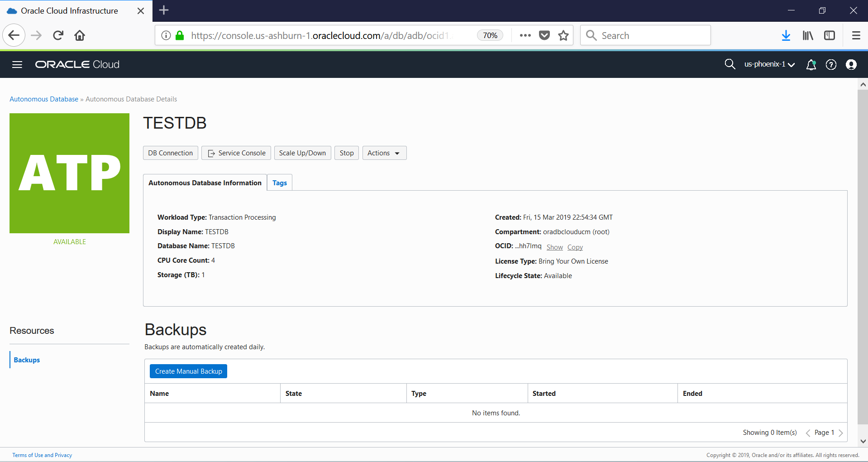
Task: Select the Autonomous Database Information tab
Action: point(205,183)
